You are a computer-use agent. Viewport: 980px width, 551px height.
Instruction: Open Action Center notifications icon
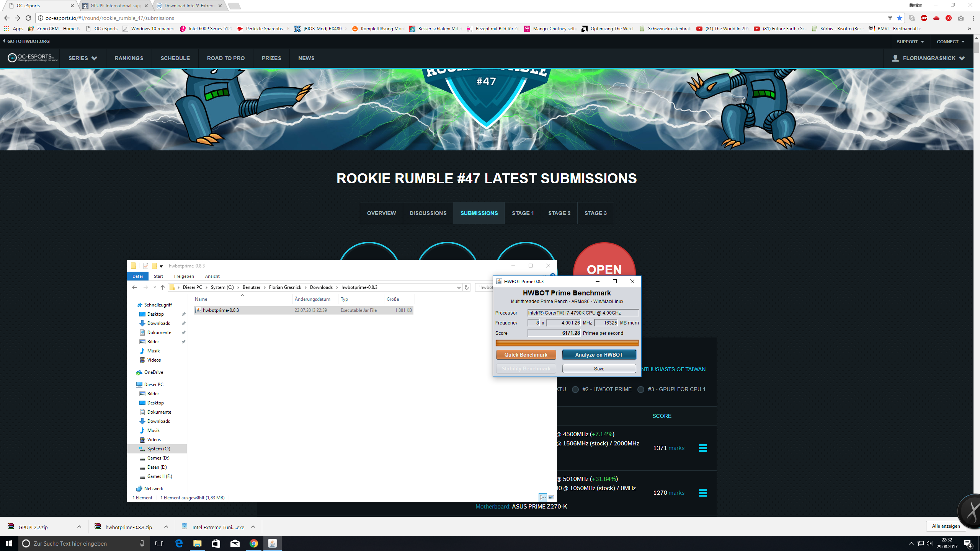968,543
